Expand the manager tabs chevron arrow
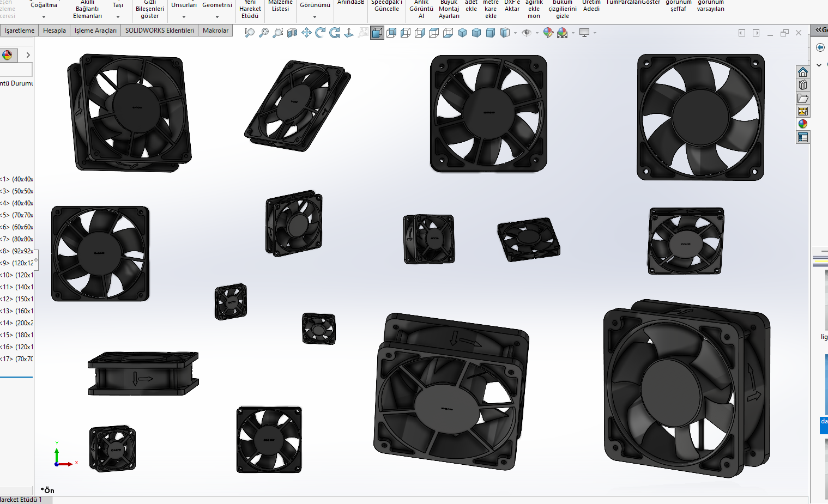Image resolution: width=828 pixels, height=504 pixels. pos(28,55)
